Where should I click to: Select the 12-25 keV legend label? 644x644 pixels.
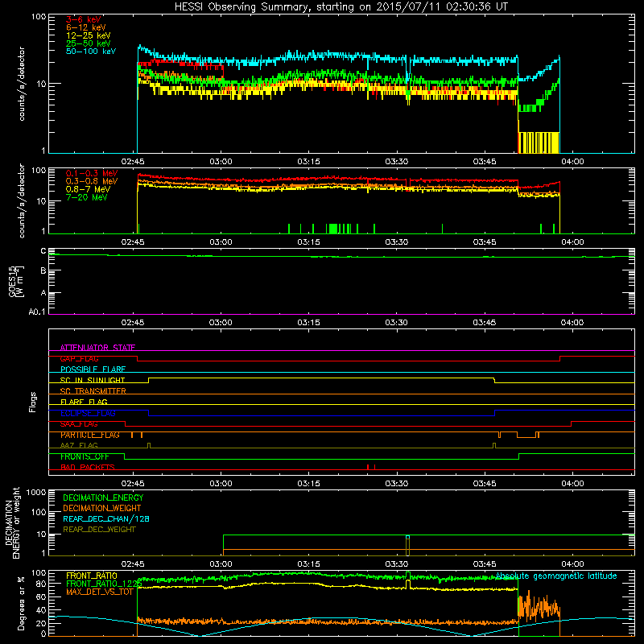[x=89, y=35]
